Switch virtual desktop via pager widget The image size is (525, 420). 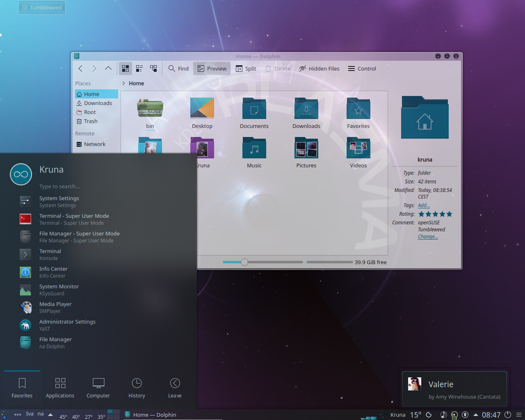[113, 415]
